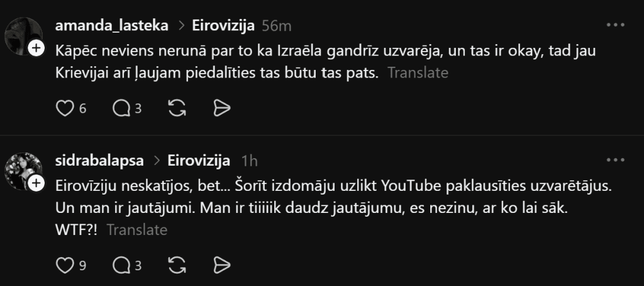
Task: Share amanda_lasteka's post via the send icon
Action: point(222,108)
